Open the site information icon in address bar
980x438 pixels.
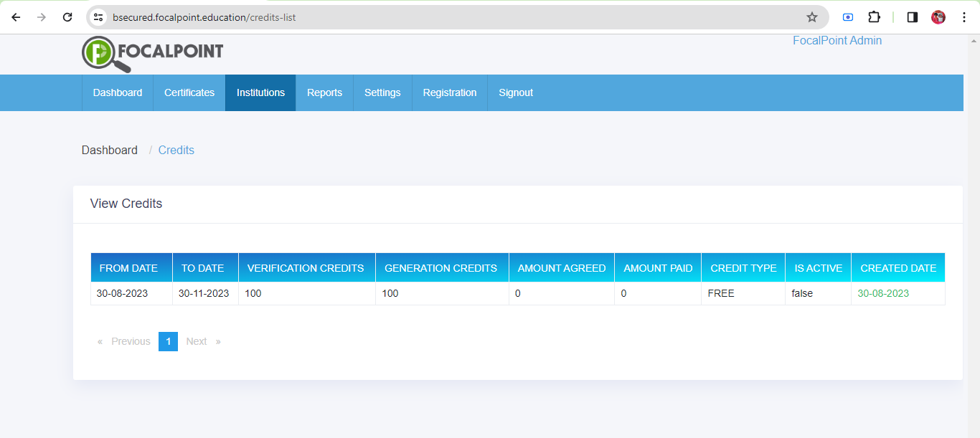coord(98,16)
